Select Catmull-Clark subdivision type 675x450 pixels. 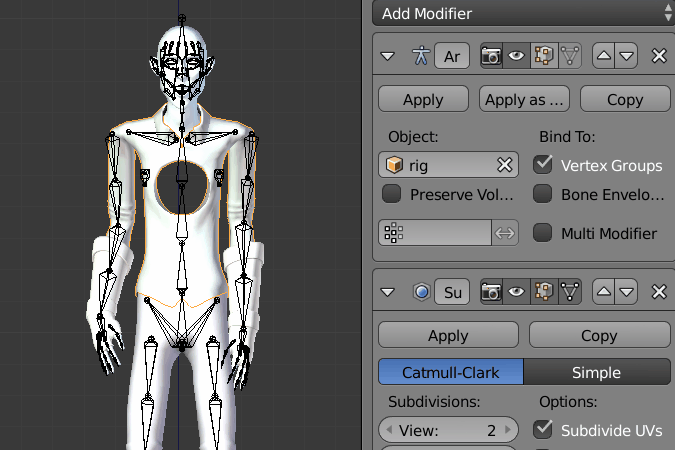tap(451, 372)
